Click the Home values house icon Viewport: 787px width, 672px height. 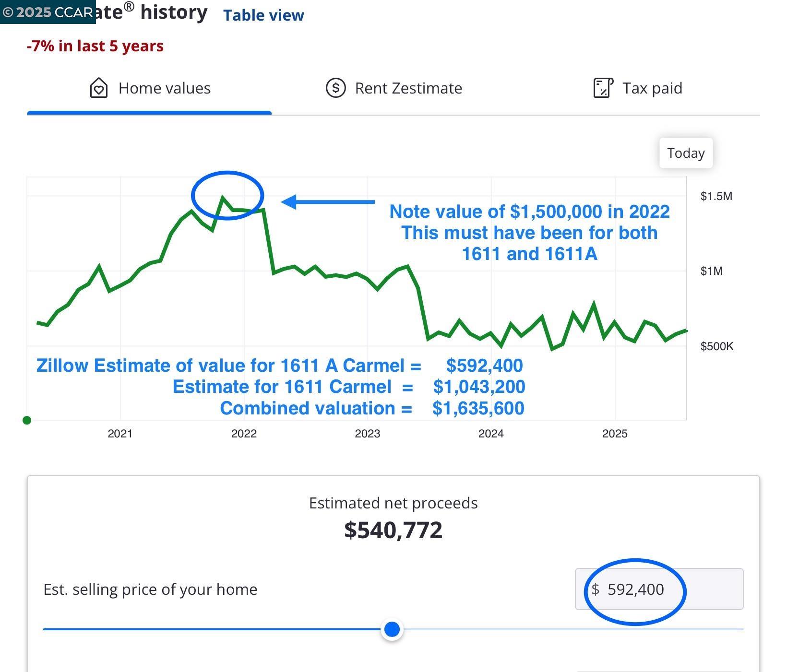click(98, 88)
